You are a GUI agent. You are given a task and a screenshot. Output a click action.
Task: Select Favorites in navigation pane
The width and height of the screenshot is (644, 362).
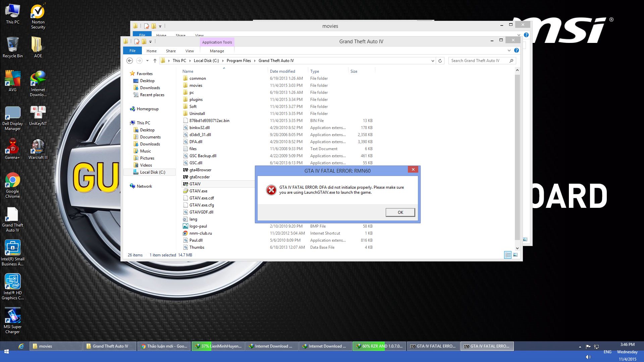(145, 74)
